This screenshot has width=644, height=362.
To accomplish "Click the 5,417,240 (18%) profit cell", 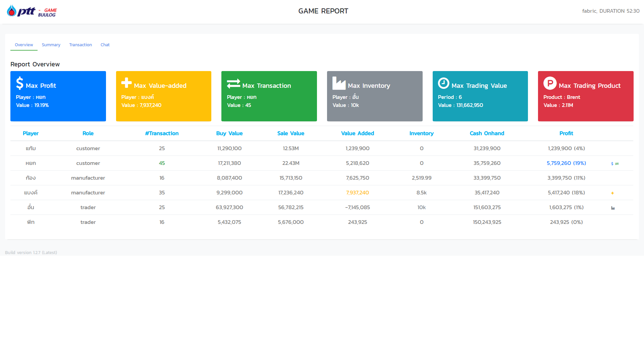I will pos(566,193).
